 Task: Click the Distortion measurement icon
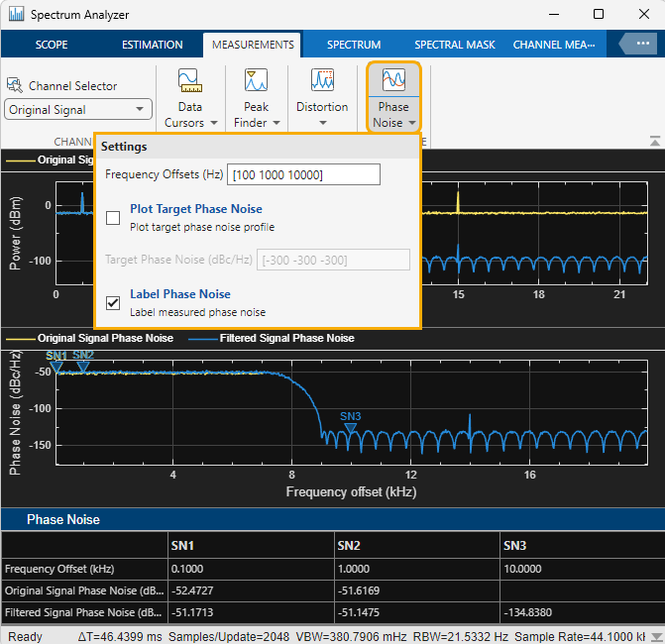click(322, 81)
